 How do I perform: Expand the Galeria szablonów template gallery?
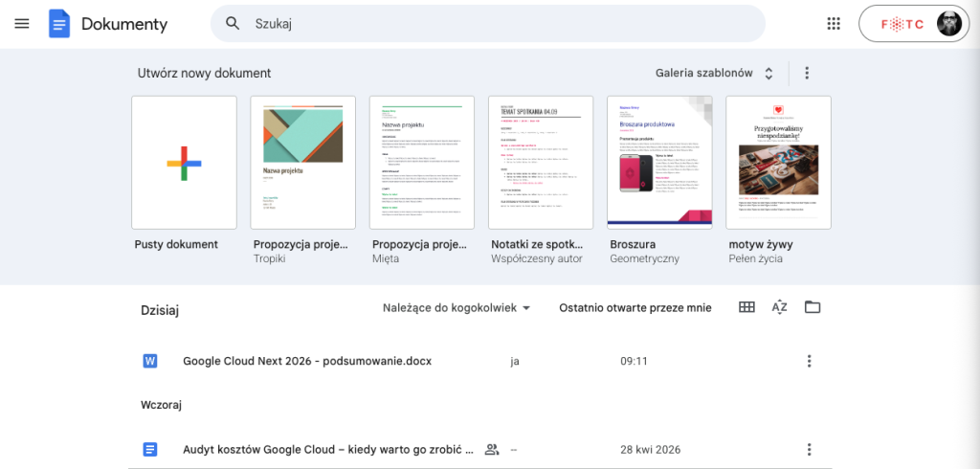point(714,73)
